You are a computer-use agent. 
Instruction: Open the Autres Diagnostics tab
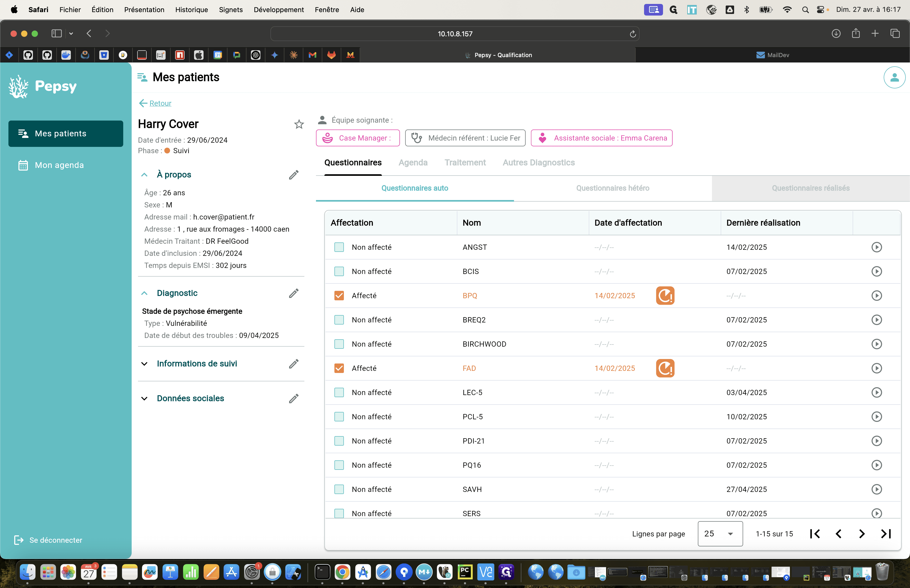(x=538, y=163)
